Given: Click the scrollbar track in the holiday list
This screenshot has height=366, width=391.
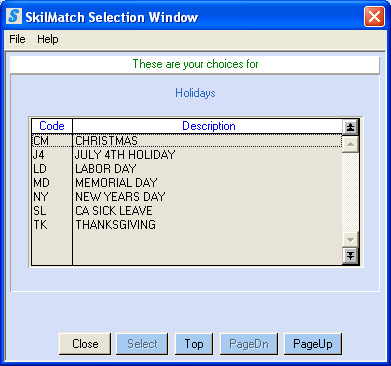Looking at the screenshot, I should (350, 192).
